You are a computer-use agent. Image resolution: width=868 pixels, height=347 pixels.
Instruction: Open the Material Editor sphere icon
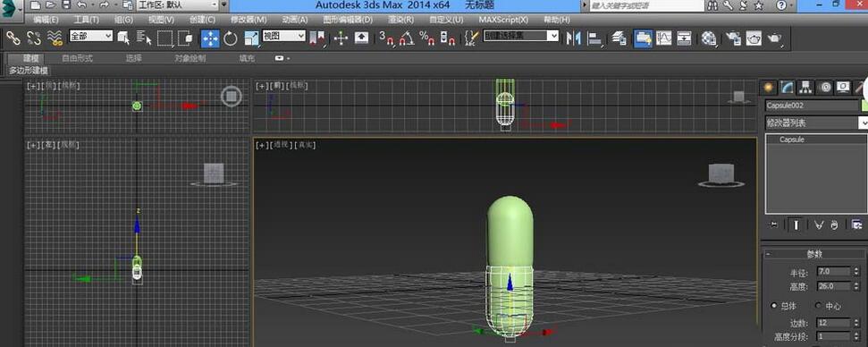(709, 38)
